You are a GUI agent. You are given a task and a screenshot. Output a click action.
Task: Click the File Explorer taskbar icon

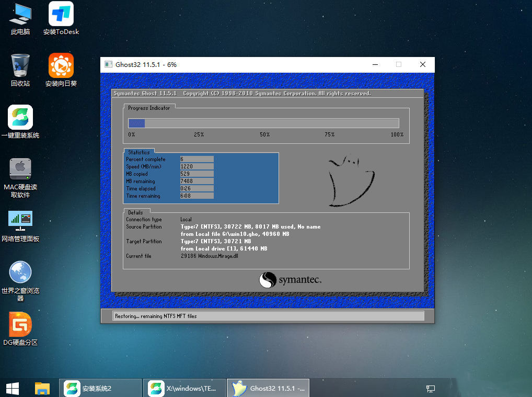pos(42,388)
